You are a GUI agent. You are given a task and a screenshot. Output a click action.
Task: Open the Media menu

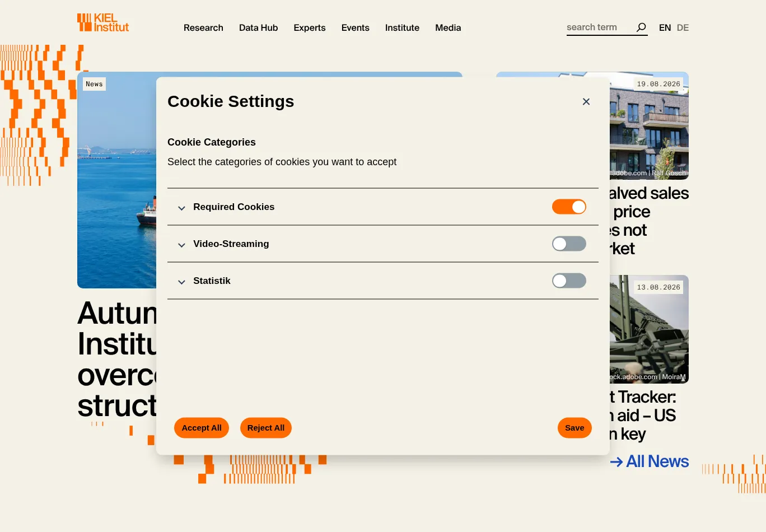[448, 27]
